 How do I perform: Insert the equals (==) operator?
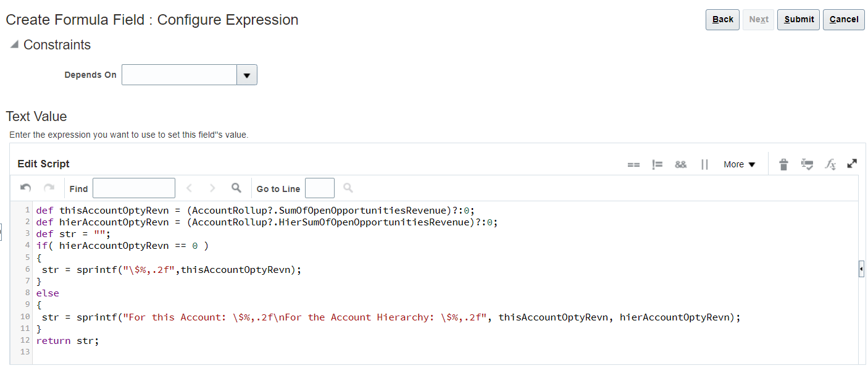(633, 164)
